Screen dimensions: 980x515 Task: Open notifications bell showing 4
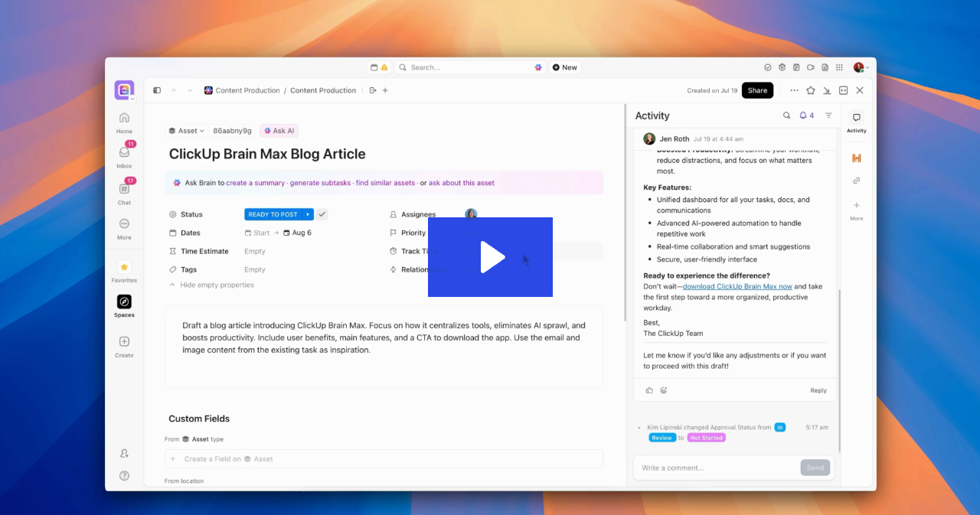tap(807, 116)
